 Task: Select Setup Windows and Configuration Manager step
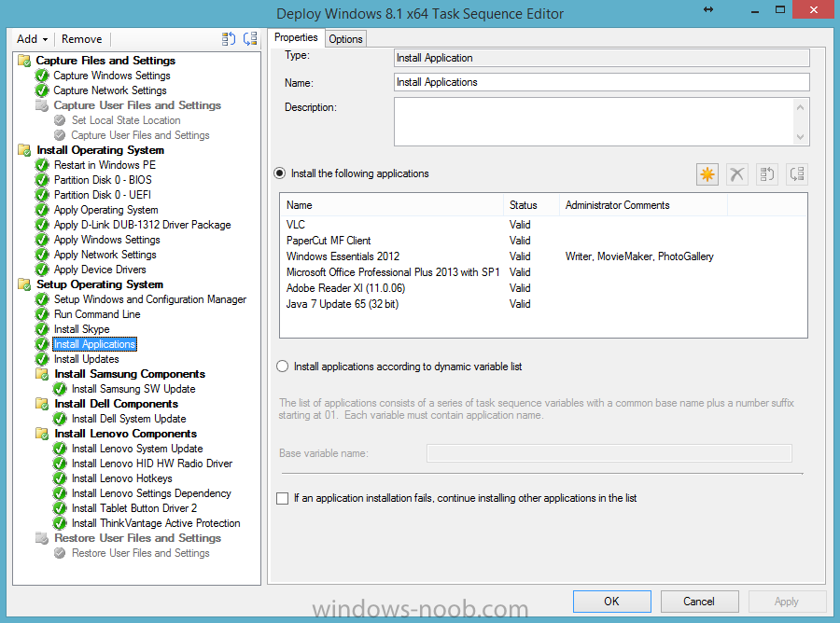click(150, 299)
